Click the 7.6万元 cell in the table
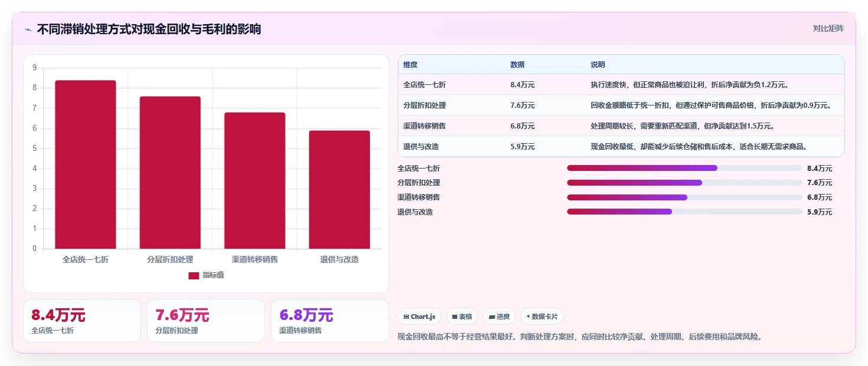The image size is (868, 366). click(523, 105)
